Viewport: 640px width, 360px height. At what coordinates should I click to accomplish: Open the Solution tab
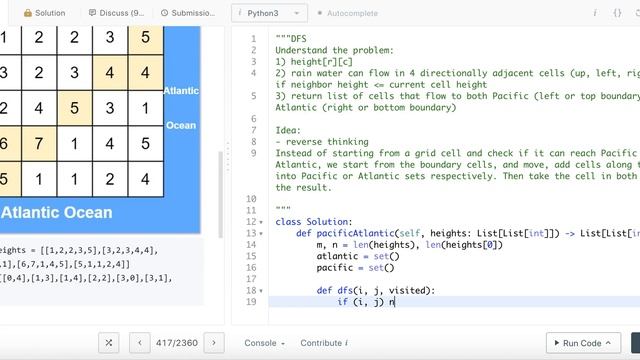click(44, 13)
